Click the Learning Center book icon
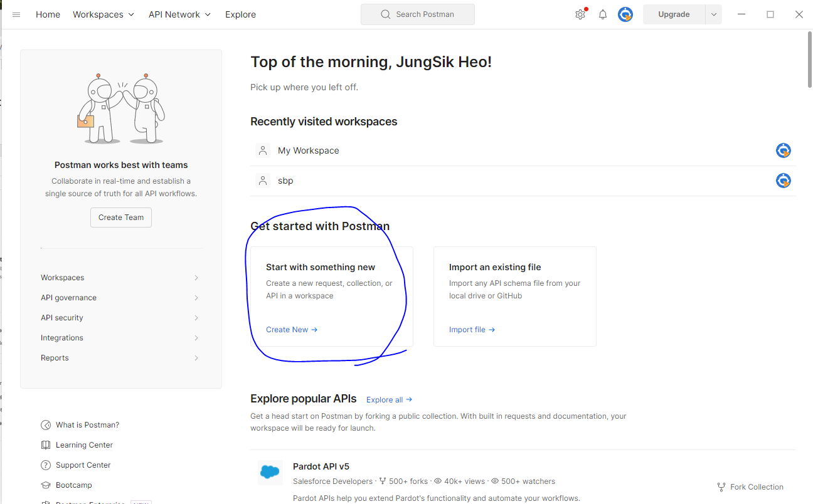 (46, 445)
